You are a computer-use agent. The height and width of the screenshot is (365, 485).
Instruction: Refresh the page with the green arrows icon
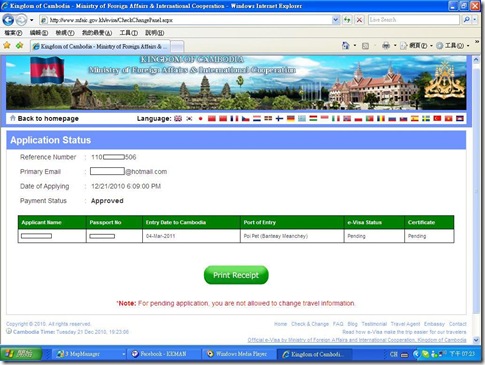coord(347,20)
